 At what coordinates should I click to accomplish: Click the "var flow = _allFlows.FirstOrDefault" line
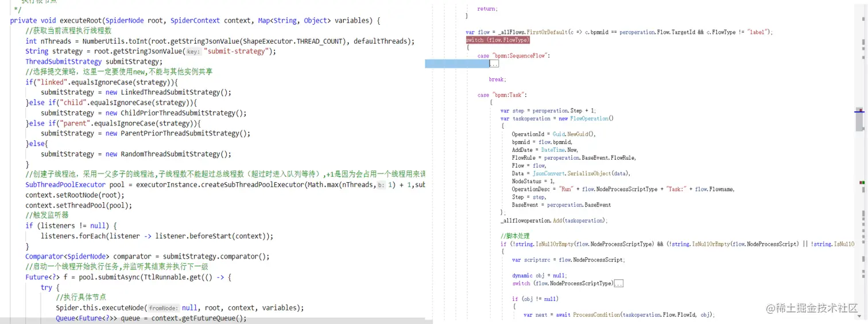click(619, 32)
